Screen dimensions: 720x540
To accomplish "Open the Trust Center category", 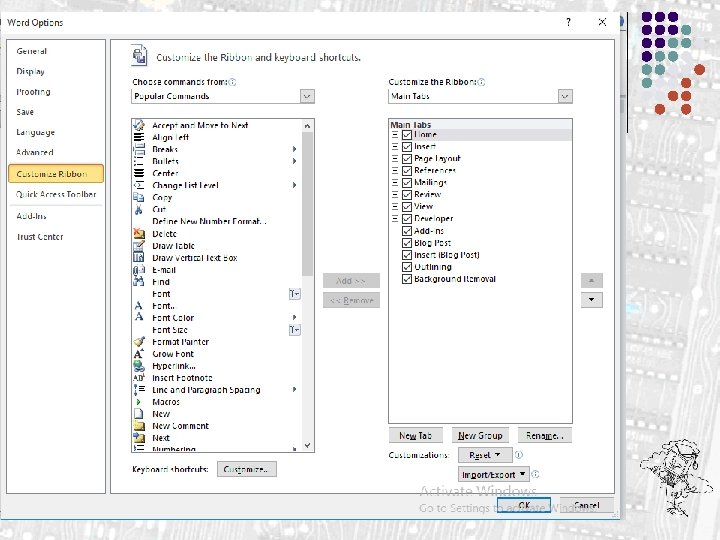I will click(x=39, y=237).
